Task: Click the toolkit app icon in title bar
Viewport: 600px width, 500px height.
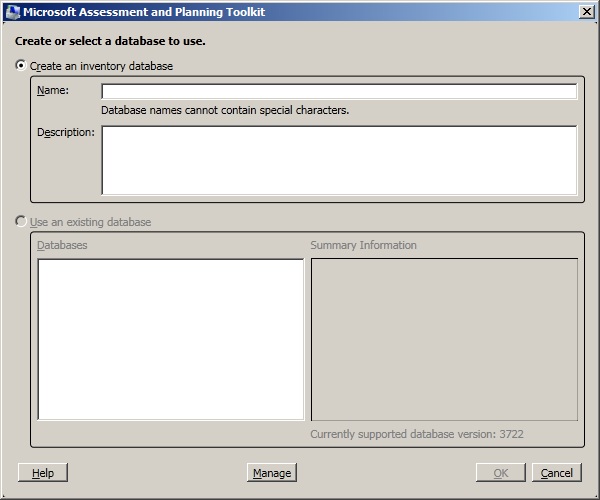Action: [12, 11]
